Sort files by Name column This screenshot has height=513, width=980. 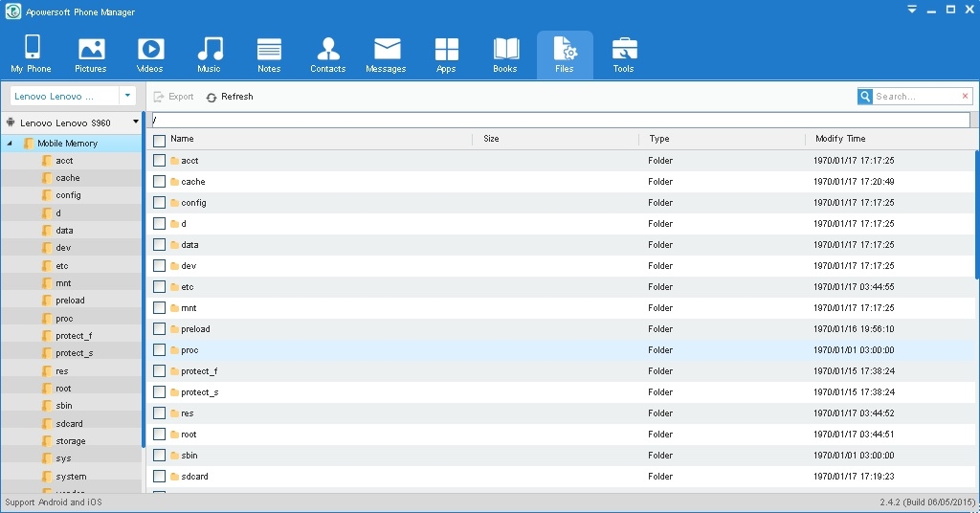click(182, 139)
